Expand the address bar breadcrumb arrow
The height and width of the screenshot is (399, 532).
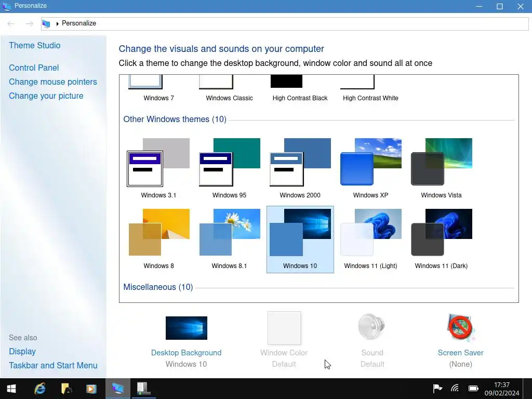pyautogui.click(x=57, y=24)
